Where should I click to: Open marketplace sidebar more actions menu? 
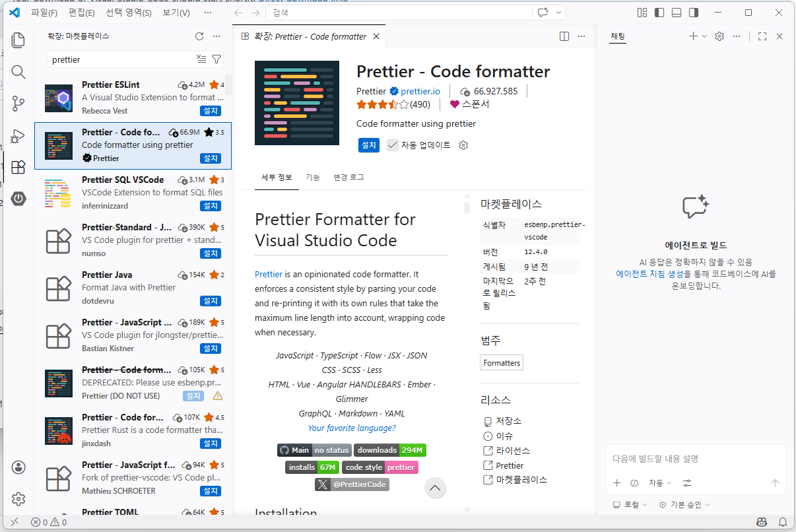point(216,36)
